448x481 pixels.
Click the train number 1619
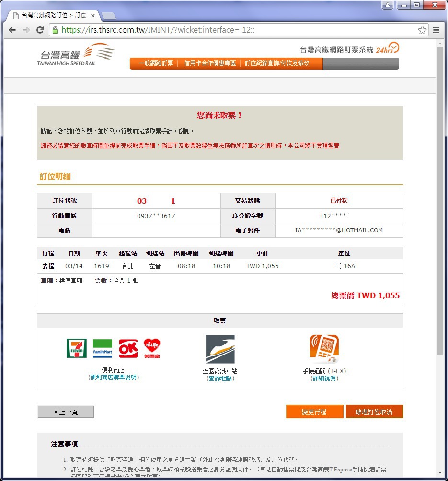(x=102, y=266)
